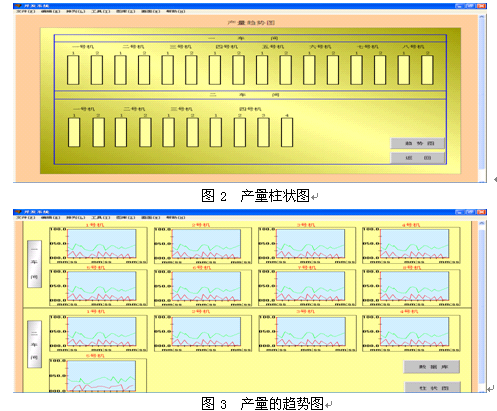Open 帮助 menu in bar-chart window

(176, 11)
